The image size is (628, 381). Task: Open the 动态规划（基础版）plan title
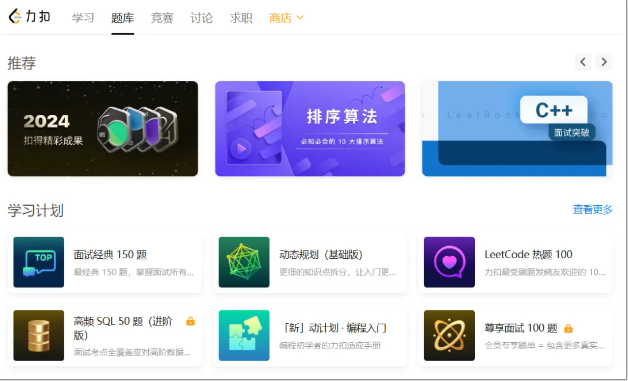click(x=321, y=254)
